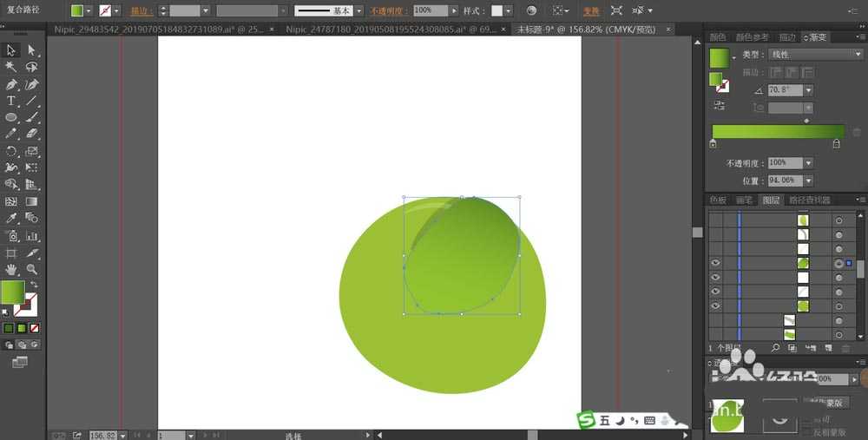
Task: Enable the 反相蒙版 checkbox
Action: coord(806,431)
